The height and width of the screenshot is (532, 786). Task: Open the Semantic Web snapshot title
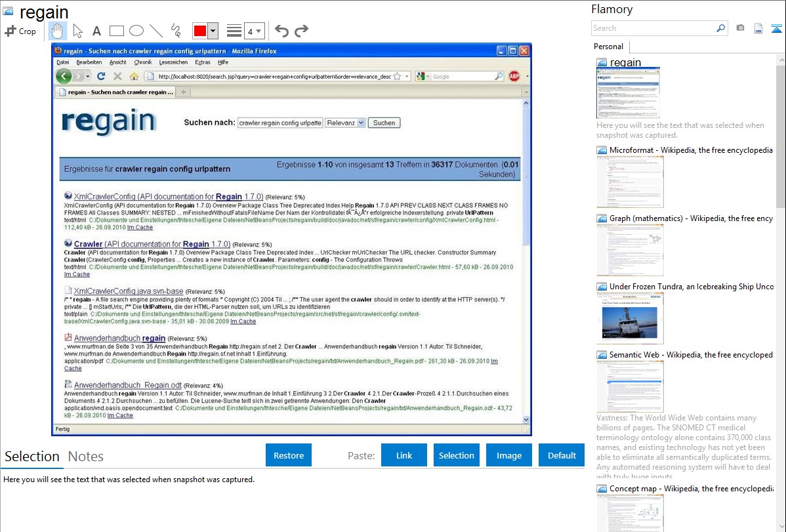(691, 354)
